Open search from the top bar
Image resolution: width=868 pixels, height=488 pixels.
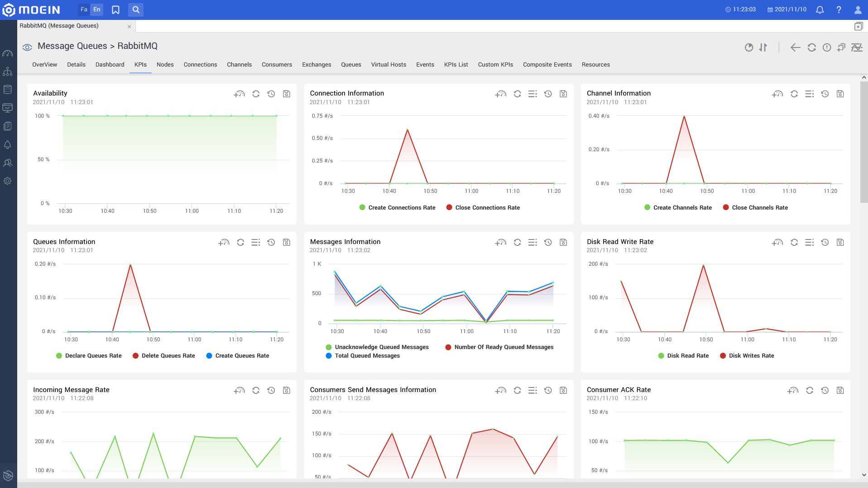[136, 10]
